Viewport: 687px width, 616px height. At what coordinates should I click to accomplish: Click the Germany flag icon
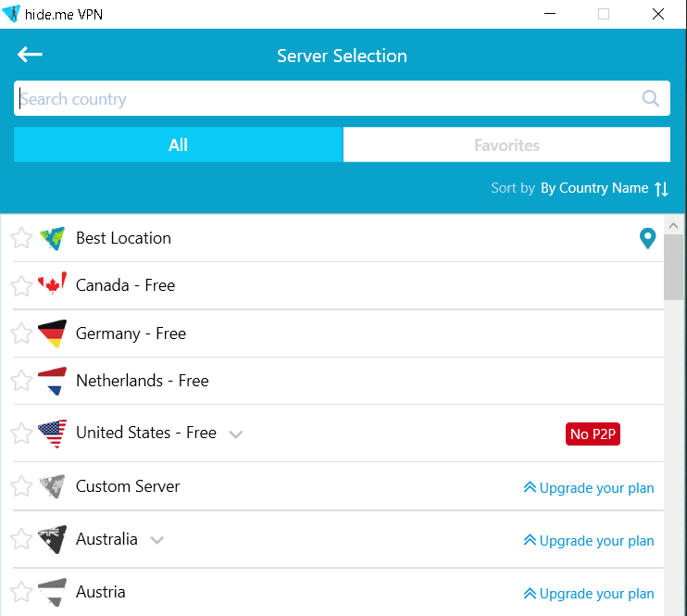point(53,333)
